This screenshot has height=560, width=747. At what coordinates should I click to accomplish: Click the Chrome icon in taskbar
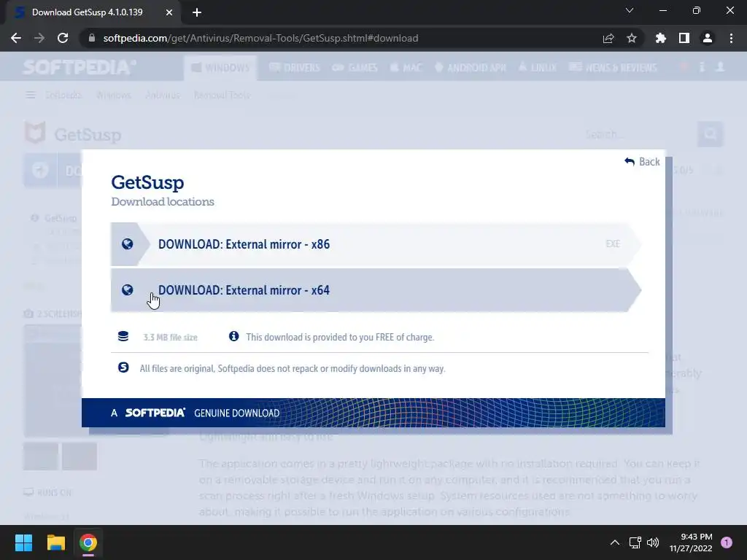[88, 542]
